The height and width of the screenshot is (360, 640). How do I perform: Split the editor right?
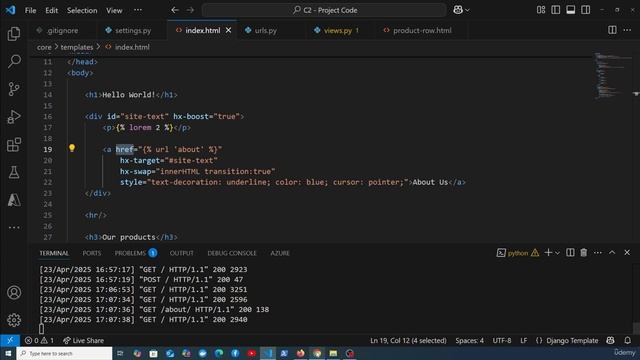click(x=612, y=30)
